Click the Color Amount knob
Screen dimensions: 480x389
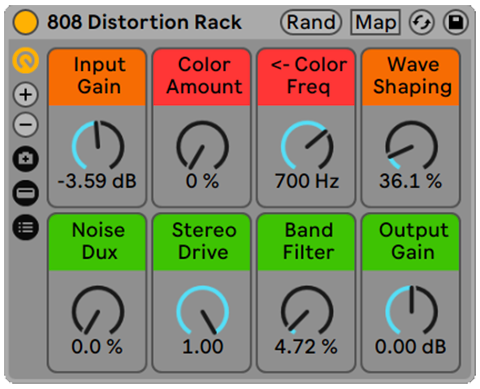202,146
